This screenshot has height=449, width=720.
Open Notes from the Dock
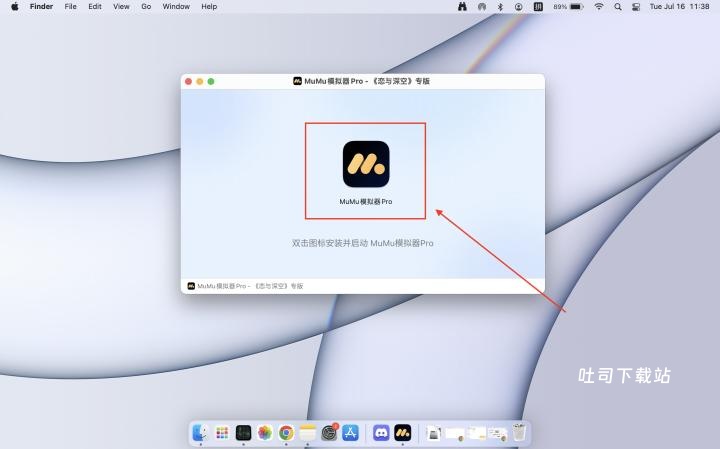tap(308, 432)
